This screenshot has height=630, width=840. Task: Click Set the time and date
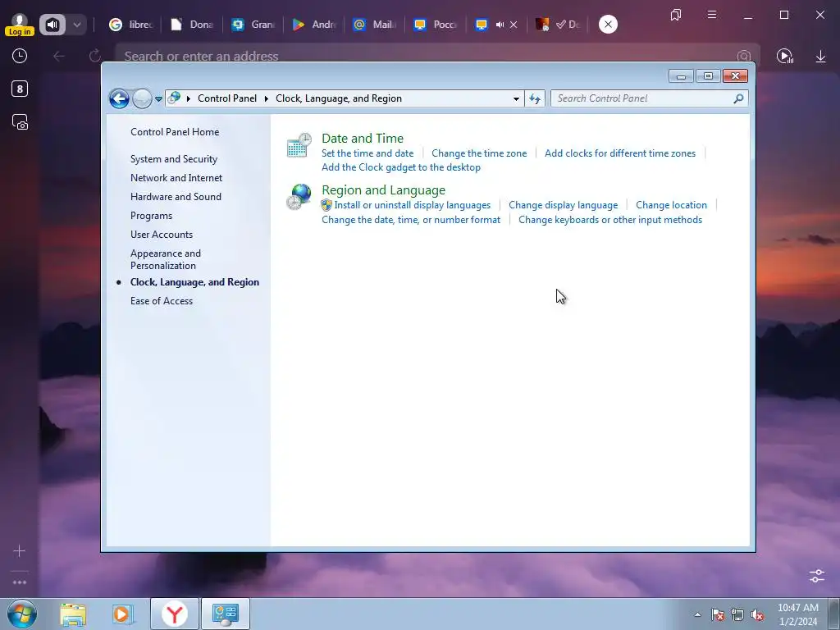point(367,153)
